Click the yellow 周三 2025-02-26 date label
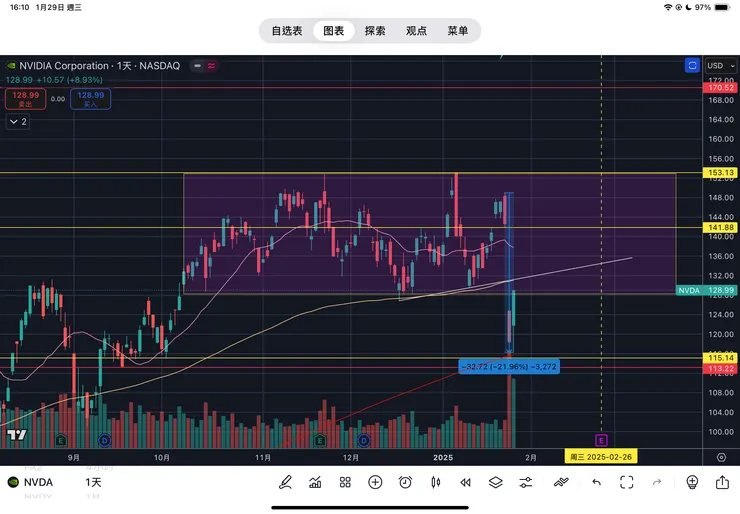 pos(601,457)
